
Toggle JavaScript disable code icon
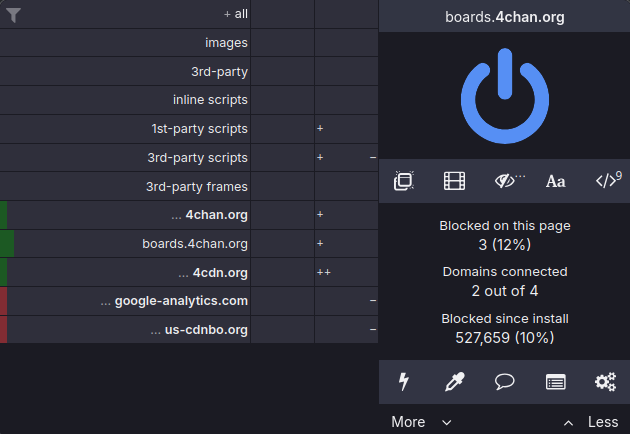click(x=608, y=180)
